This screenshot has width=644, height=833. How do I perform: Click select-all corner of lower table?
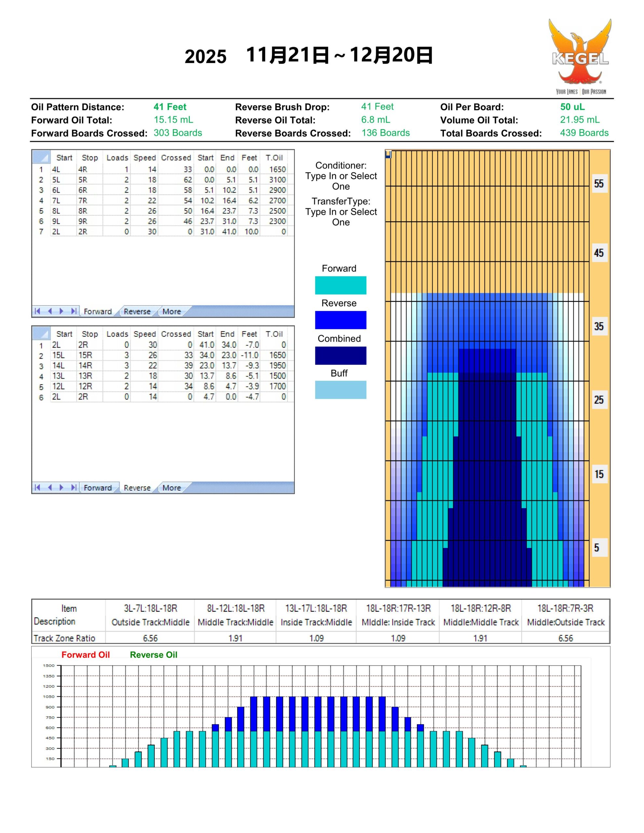coord(41,333)
